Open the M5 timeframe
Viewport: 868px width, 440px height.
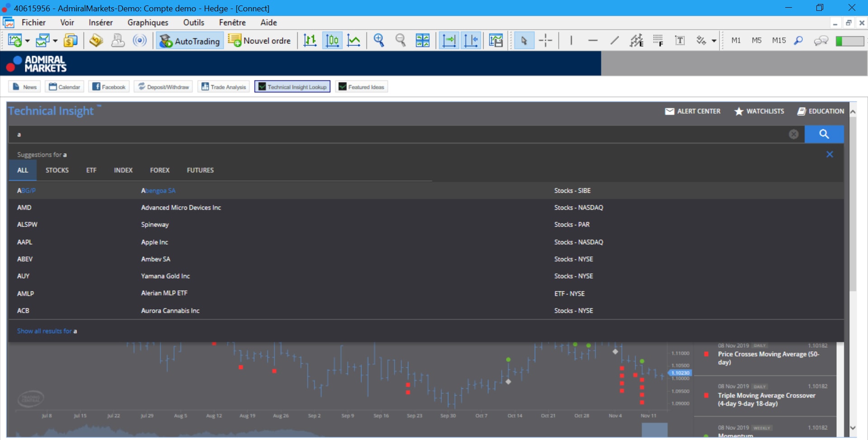pyautogui.click(x=756, y=40)
